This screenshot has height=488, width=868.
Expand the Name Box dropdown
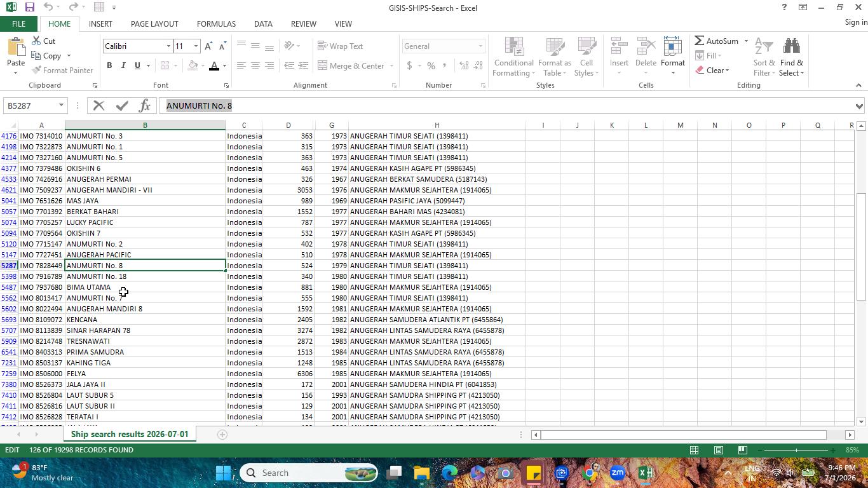(x=61, y=105)
